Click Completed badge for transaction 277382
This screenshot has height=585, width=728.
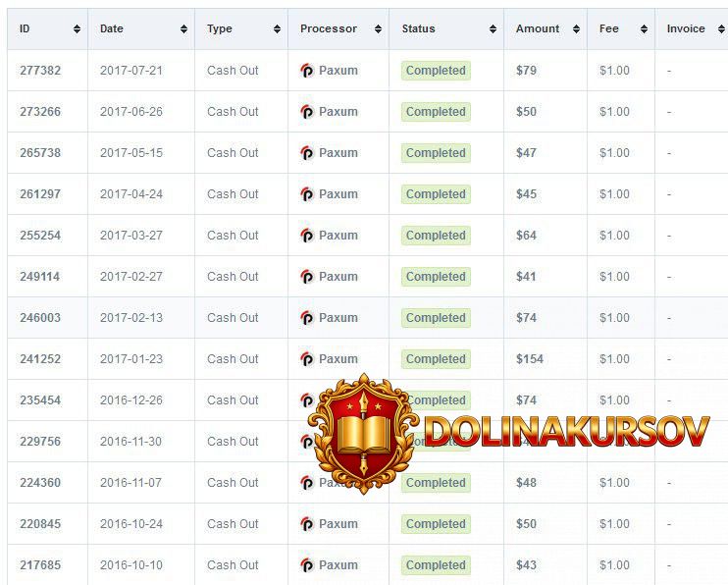[436, 71]
